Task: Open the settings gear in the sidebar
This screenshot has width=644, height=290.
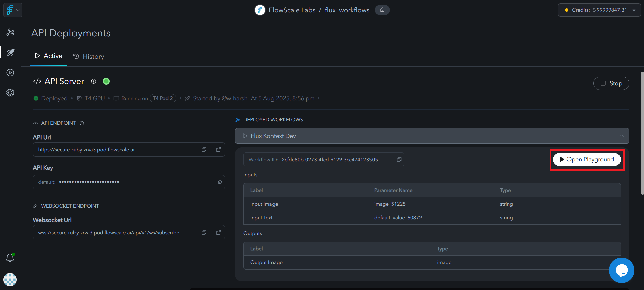Action: 10,93
